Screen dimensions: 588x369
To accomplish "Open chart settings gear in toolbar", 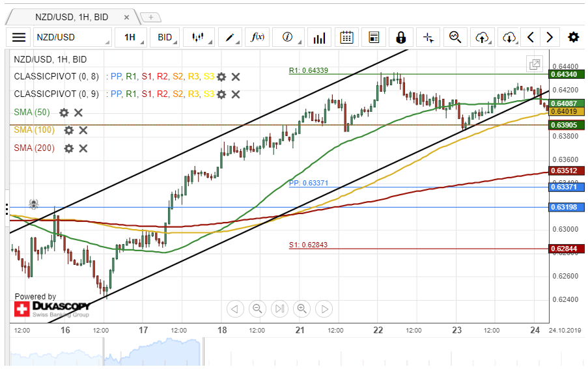I will [x=573, y=38].
